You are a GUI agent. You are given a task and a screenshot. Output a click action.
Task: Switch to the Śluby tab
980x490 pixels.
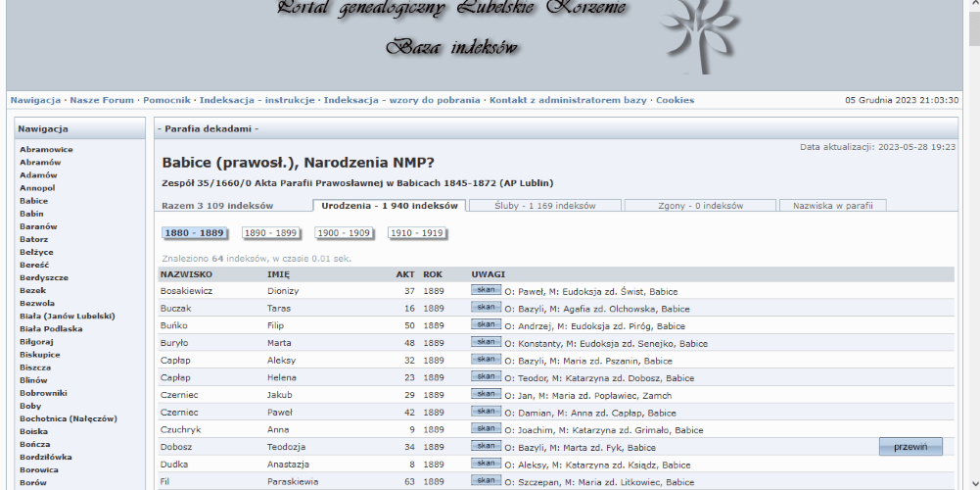pos(545,206)
